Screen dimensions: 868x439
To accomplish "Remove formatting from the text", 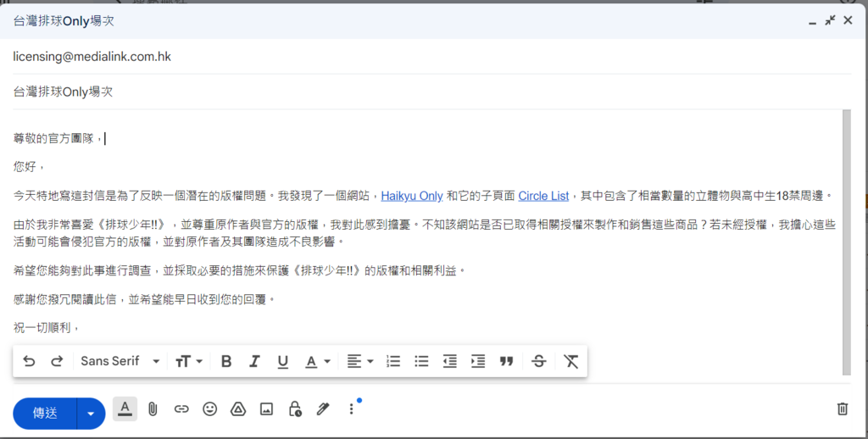I will (x=570, y=362).
